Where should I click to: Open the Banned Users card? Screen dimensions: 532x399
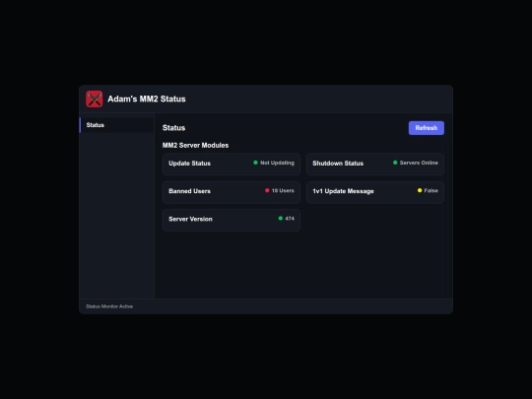[232, 192]
